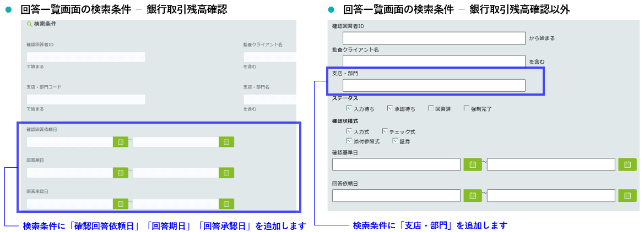This screenshot has width=644, height=232.
Task: Enable the 強制完了 status checkbox
Action: tap(467, 109)
